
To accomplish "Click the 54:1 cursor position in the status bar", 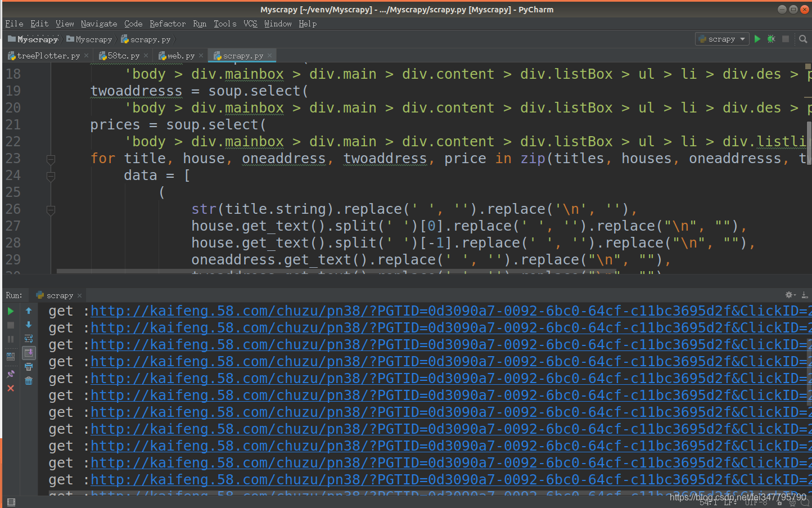I will 709,502.
